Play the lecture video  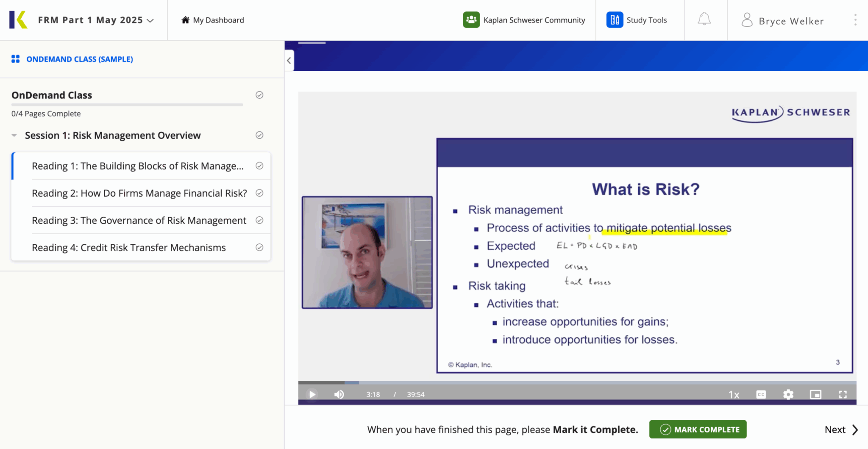tap(312, 394)
